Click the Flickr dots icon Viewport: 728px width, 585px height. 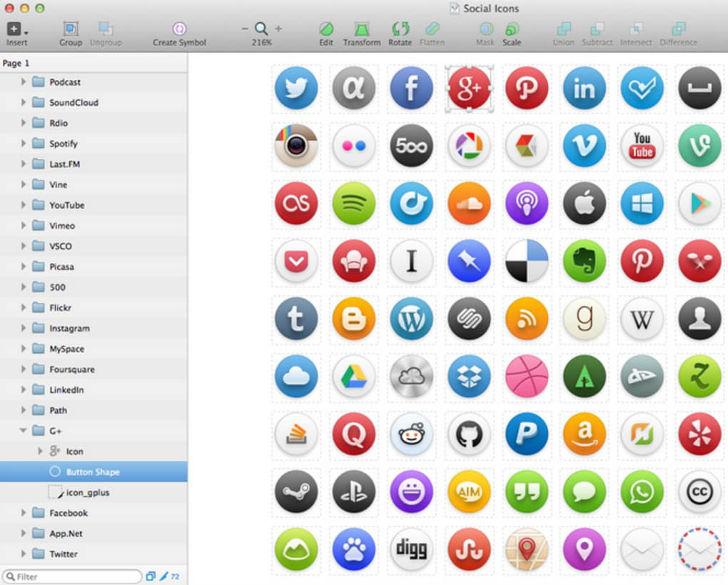[x=354, y=146]
